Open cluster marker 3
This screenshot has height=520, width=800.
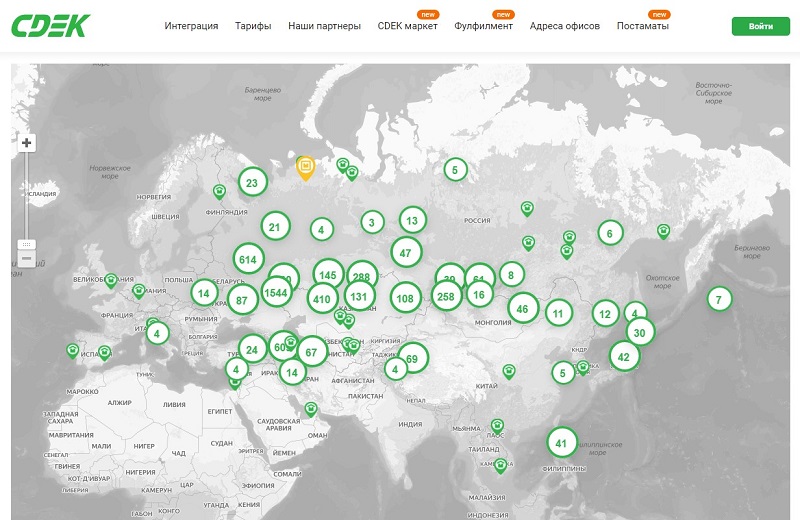pyautogui.click(x=372, y=222)
